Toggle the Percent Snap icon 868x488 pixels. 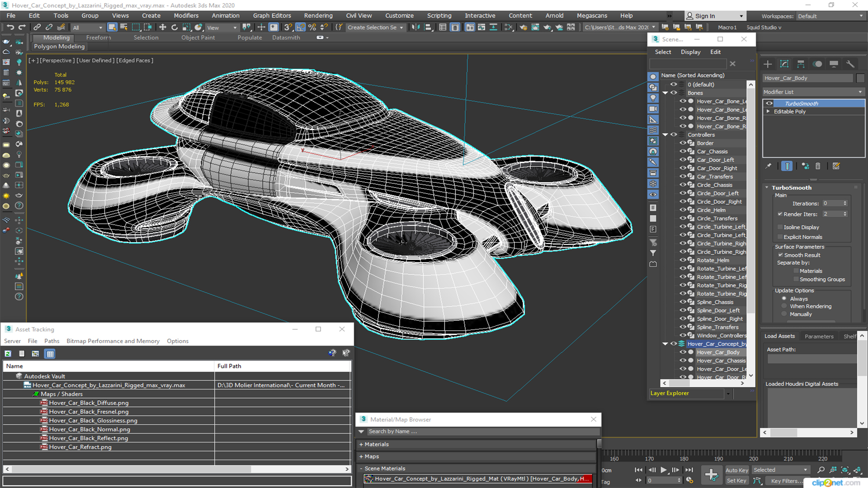pos(312,27)
